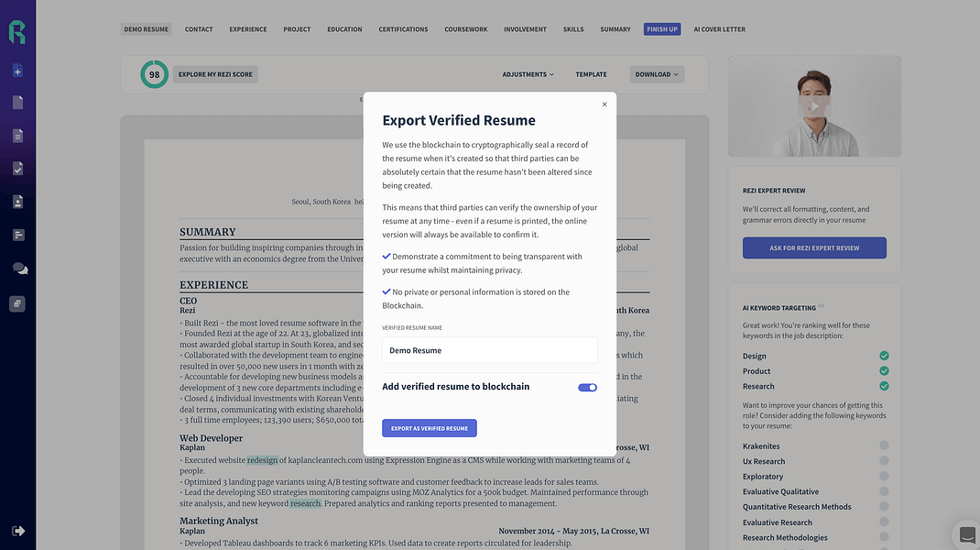Click the highlighted word research in the resume

coord(305,503)
